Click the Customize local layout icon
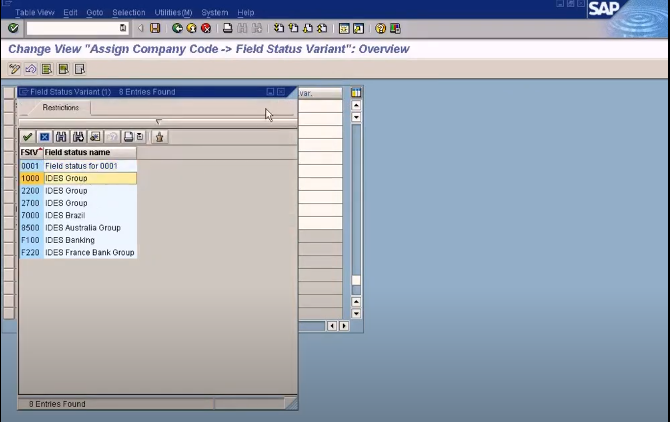 click(x=395, y=29)
